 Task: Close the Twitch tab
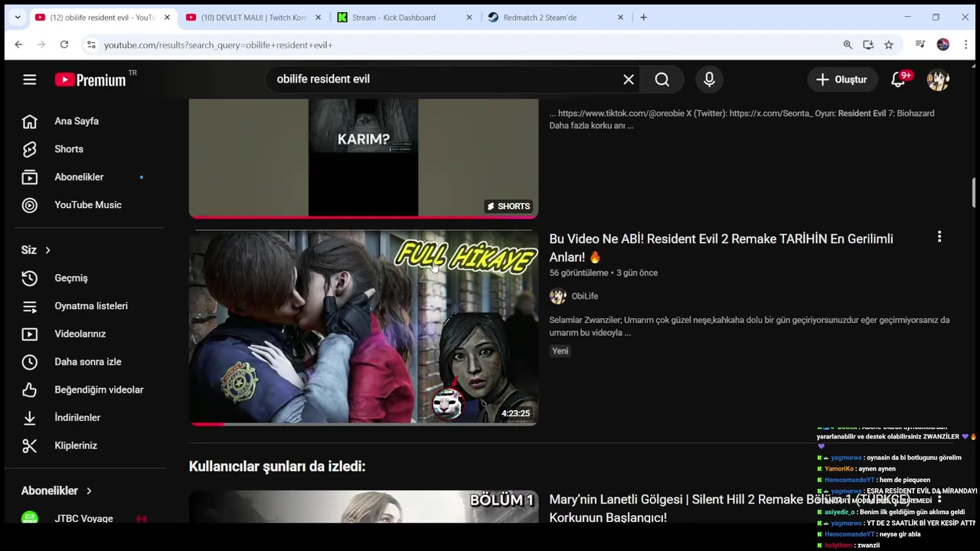tap(318, 17)
